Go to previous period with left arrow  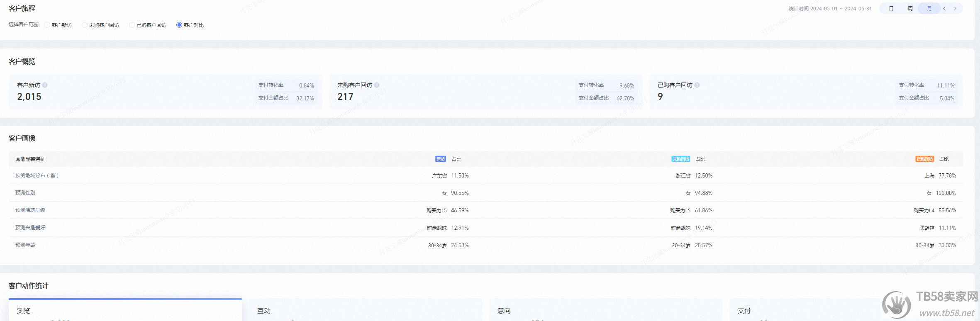pyautogui.click(x=944, y=9)
